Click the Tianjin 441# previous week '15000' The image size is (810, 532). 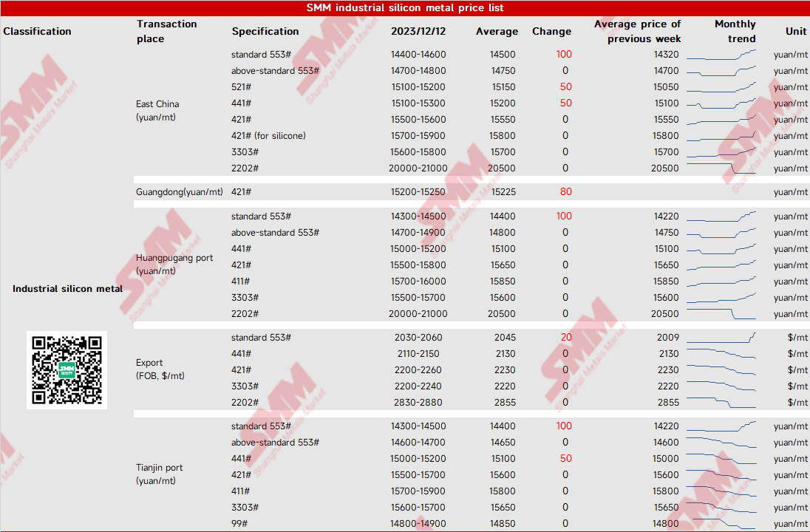(x=666, y=459)
